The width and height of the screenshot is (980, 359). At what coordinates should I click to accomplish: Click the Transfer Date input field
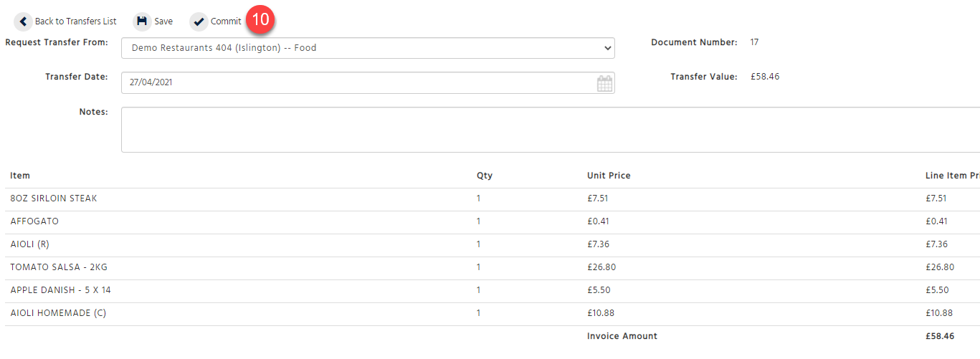pyautogui.click(x=368, y=82)
